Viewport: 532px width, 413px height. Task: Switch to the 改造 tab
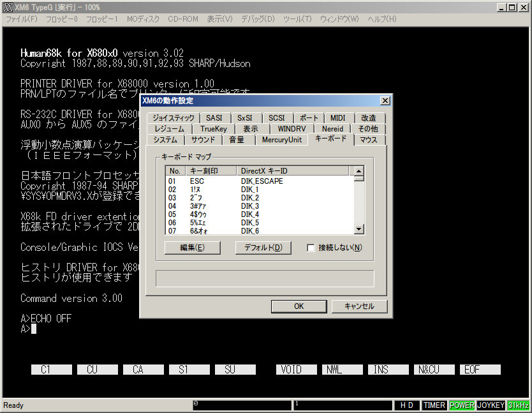coord(369,118)
